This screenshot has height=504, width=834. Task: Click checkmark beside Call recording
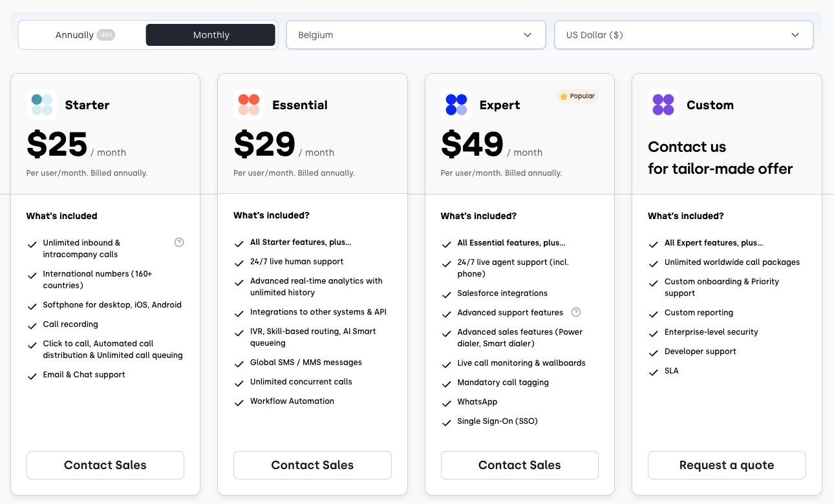[x=32, y=325]
